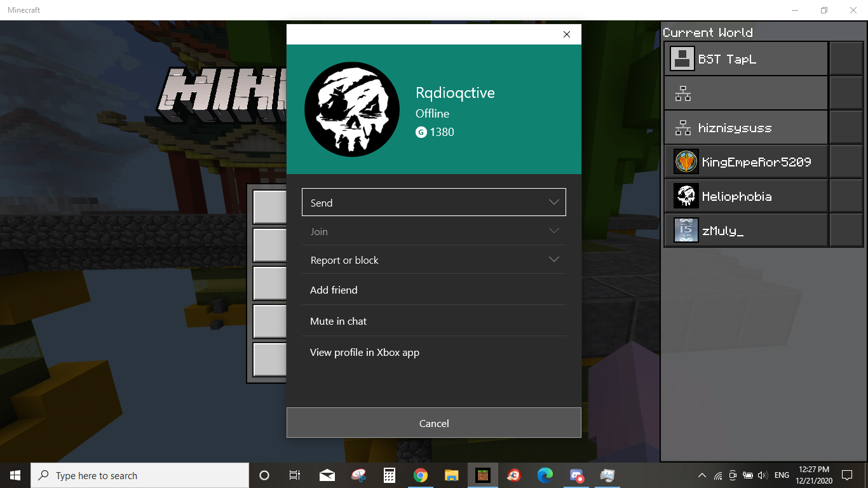Expand the Join dropdown
This screenshot has width=868, height=488.
[434, 231]
